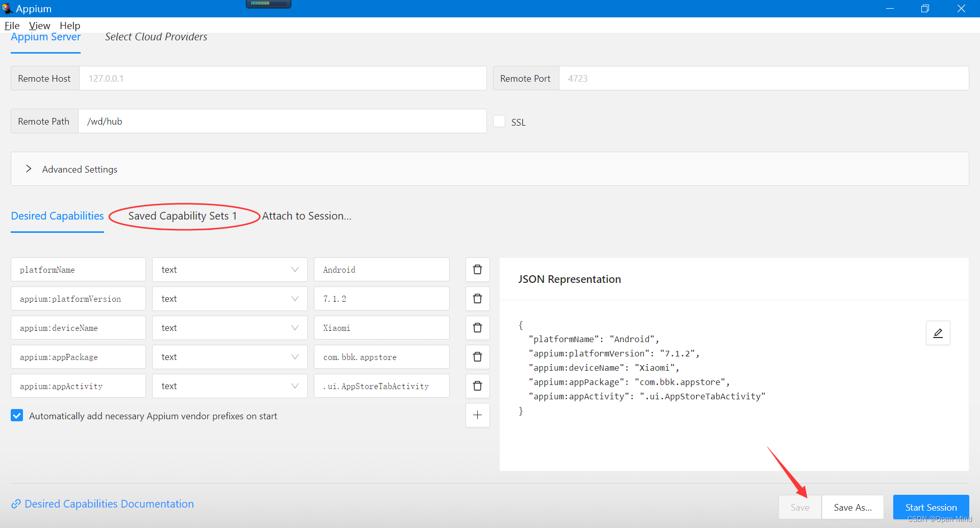Open the View menu
Viewport: 980px width, 528px height.
(x=39, y=26)
